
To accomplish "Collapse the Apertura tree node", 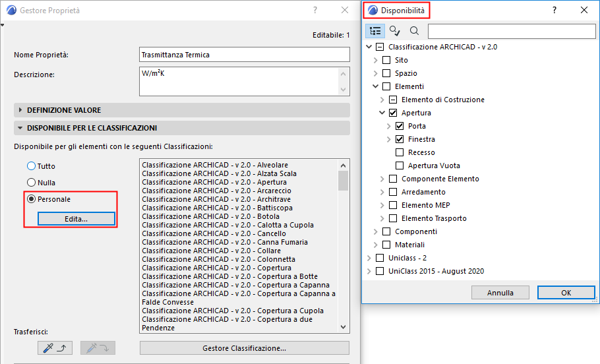I will tap(382, 113).
